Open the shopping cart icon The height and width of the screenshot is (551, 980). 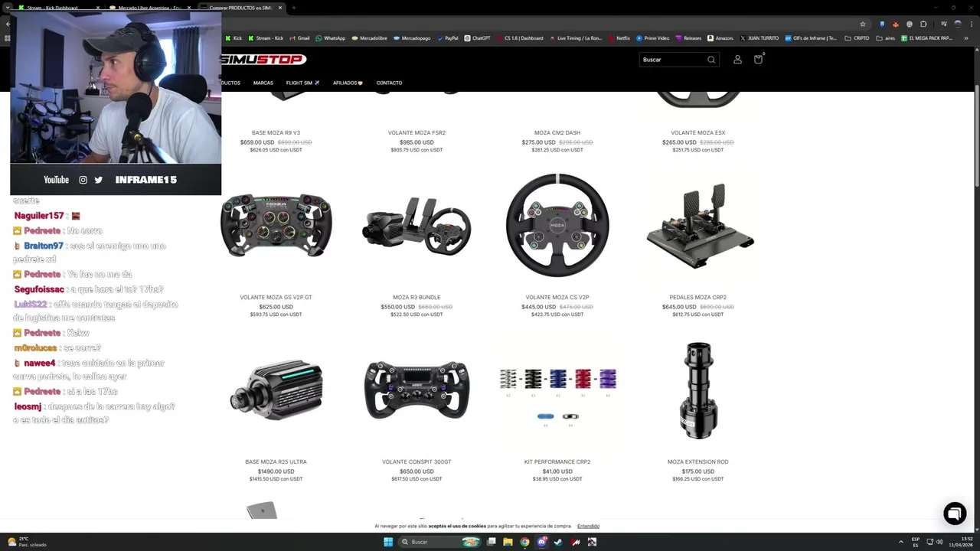click(758, 59)
